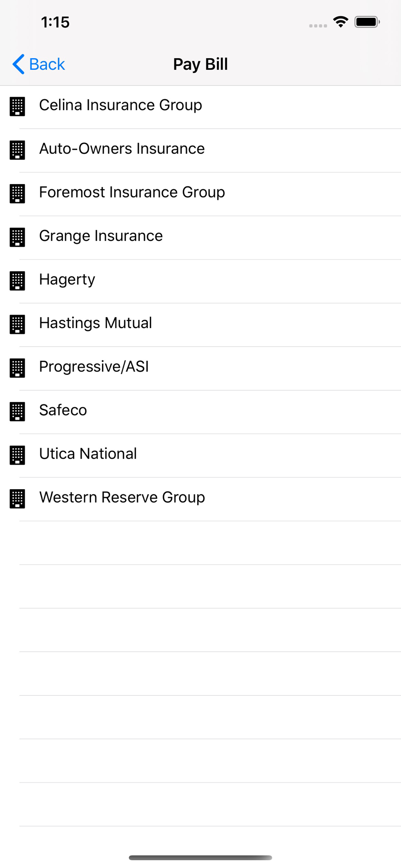
Task: Tap the building icon beside Western Reserve Group
Action: (17, 499)
